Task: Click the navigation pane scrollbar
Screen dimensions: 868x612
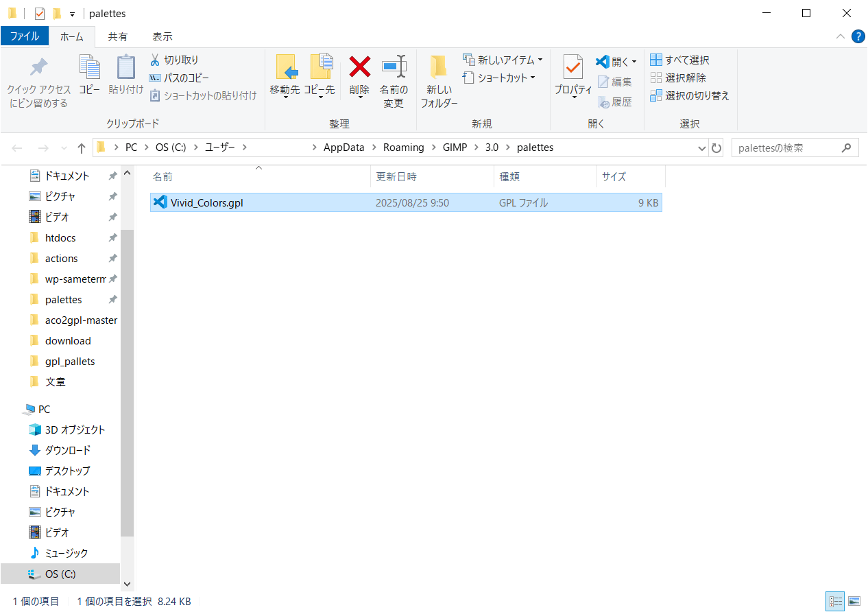Action: point(126,383)
